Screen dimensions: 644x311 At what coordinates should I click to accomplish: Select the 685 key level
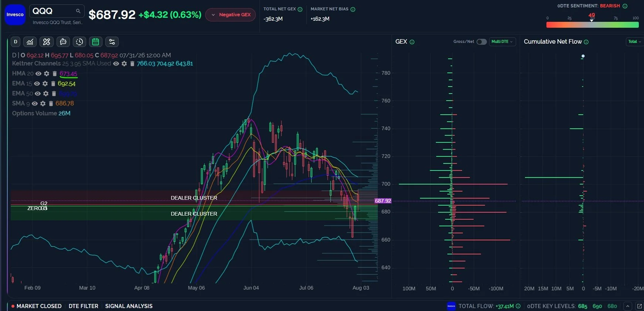[x=583, y=306]
